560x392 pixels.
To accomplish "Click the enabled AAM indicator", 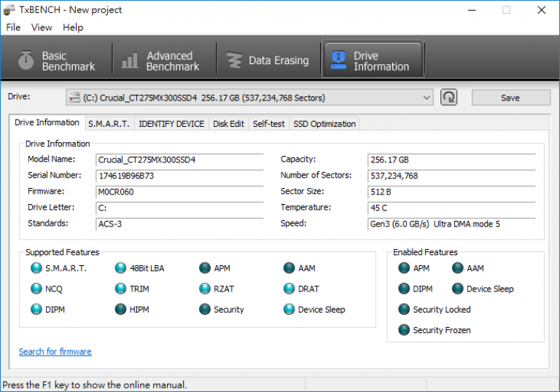I will pyautogui.click(x=457, y=267).
